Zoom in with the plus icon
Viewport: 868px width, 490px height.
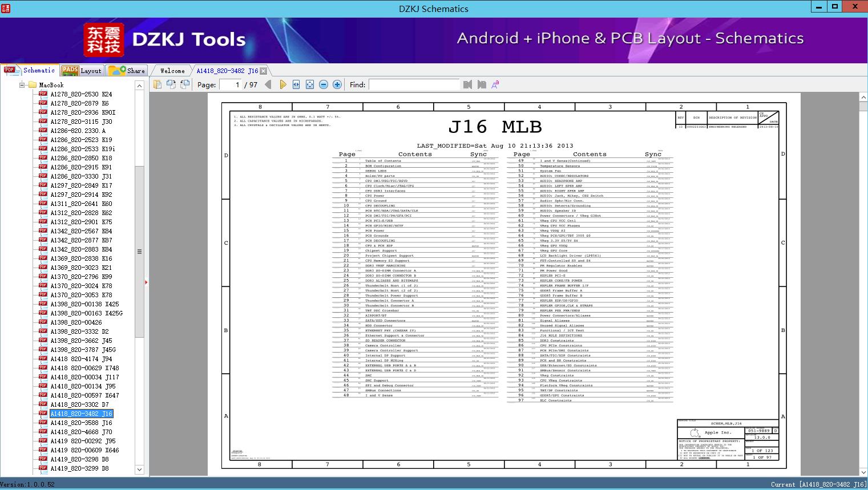tap(337, 84)
